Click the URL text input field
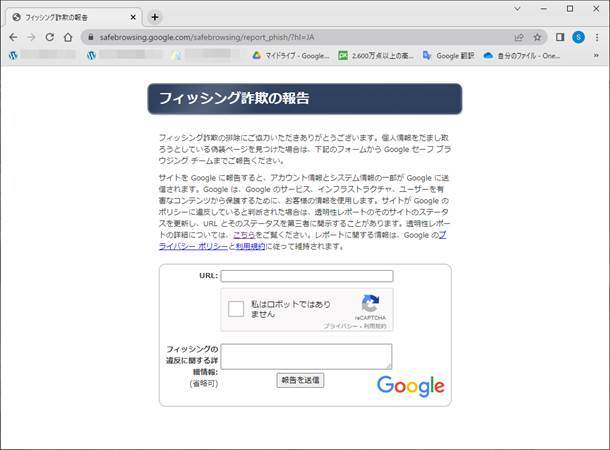610x450 pixels. [307, 276]
